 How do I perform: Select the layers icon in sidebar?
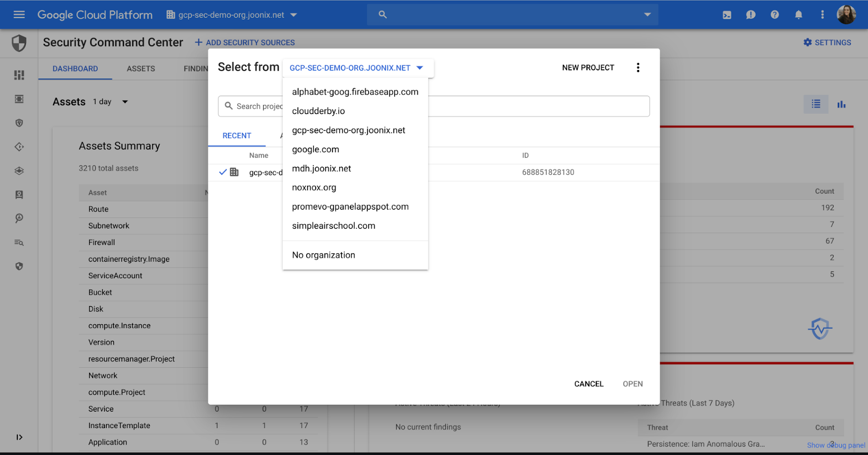(19, 171)
